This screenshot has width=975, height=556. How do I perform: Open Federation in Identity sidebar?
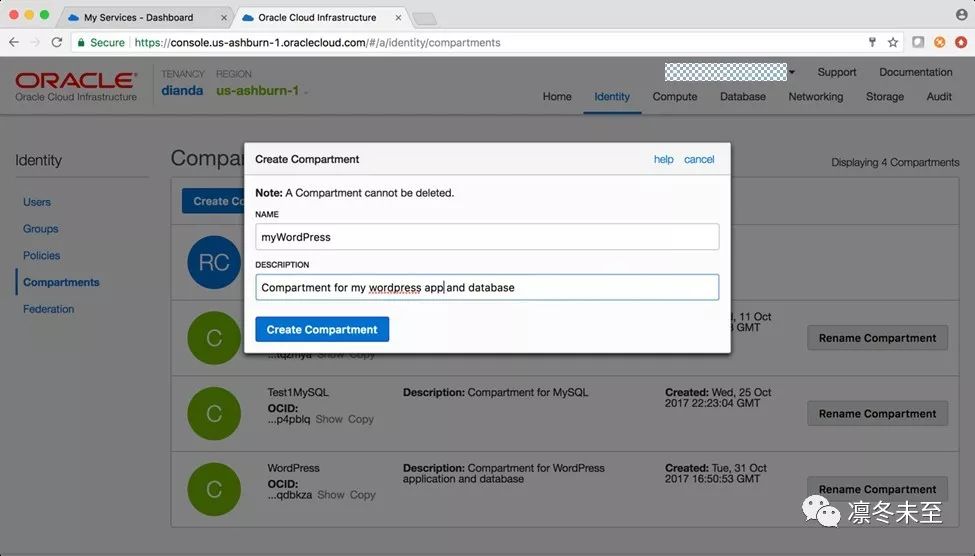tap(49, 309)
